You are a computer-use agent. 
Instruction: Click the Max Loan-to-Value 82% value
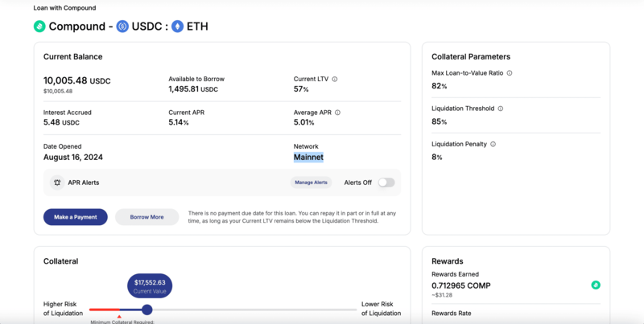click(x=439, y=86)
